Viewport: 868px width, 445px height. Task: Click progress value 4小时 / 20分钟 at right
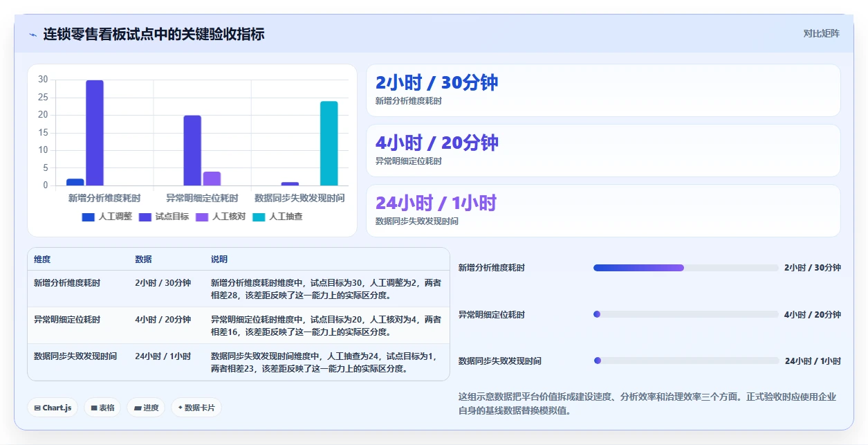tap(813, 315)
